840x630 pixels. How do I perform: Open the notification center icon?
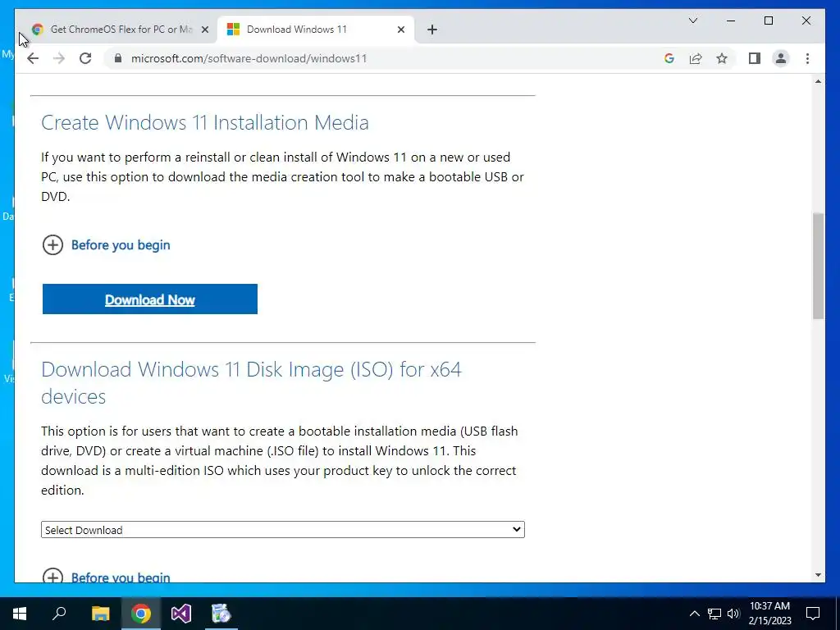tap(813, 614)
